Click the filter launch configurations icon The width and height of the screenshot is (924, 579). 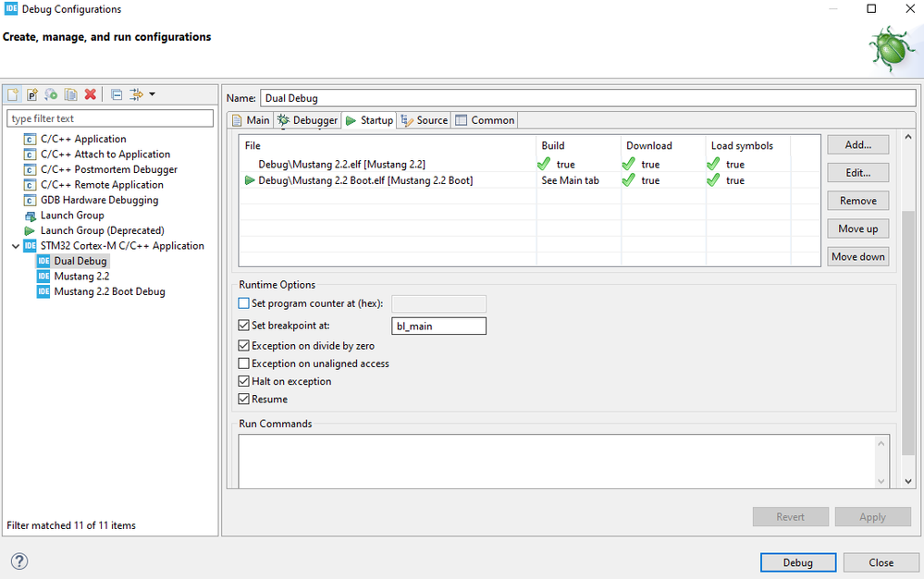click(136, 94)
